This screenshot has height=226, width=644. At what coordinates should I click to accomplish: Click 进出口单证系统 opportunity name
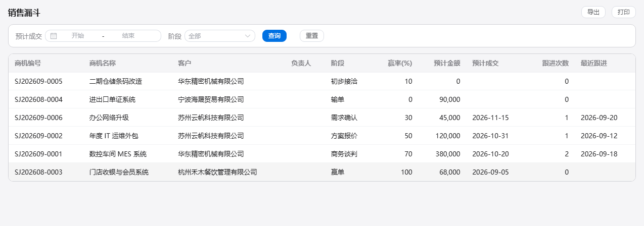112,99
